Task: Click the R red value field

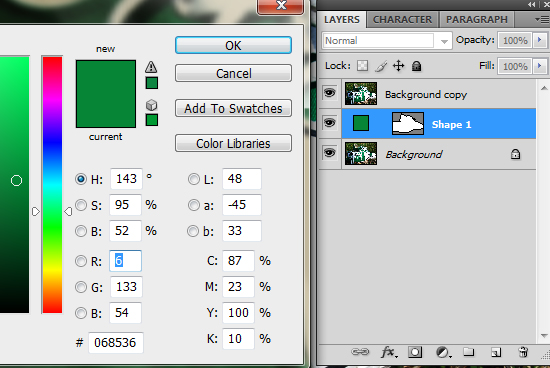Action: coord(125,261)
